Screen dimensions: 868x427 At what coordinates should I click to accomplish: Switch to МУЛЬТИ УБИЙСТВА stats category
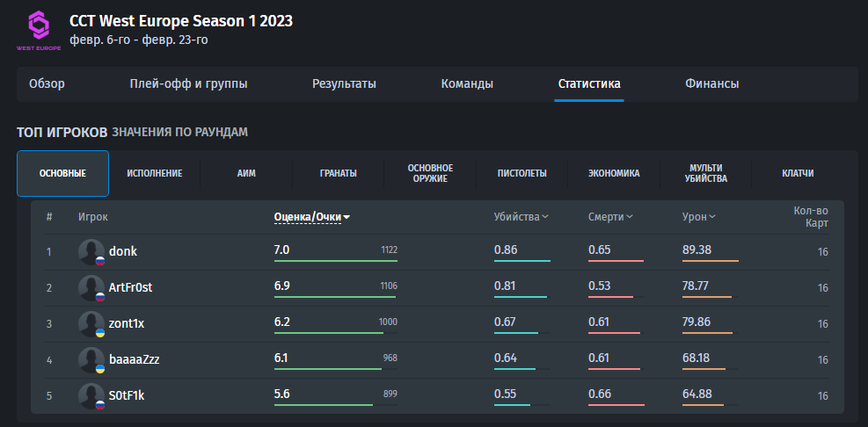point(706,174)
